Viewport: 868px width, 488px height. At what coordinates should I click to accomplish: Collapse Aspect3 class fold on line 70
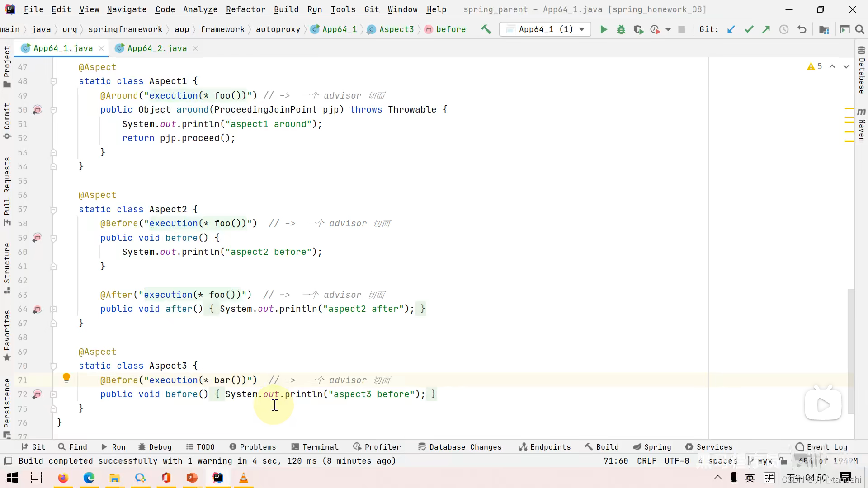(x=53, y=366)
